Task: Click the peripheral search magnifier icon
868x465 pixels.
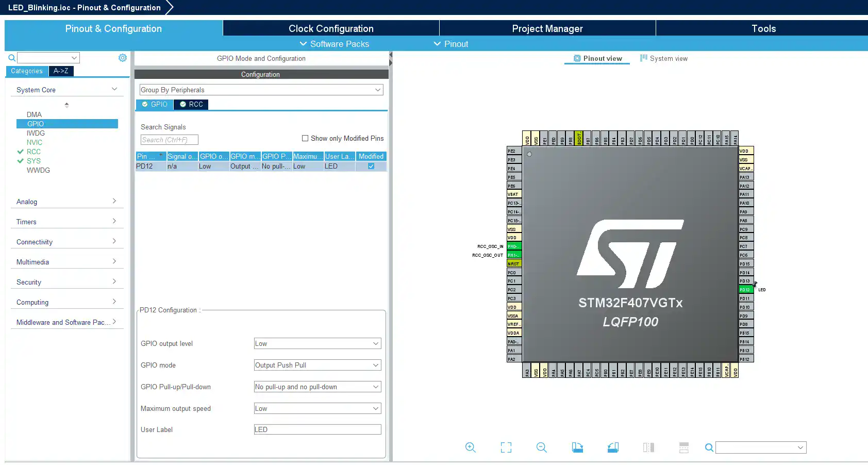Action: tap(12, 58)
